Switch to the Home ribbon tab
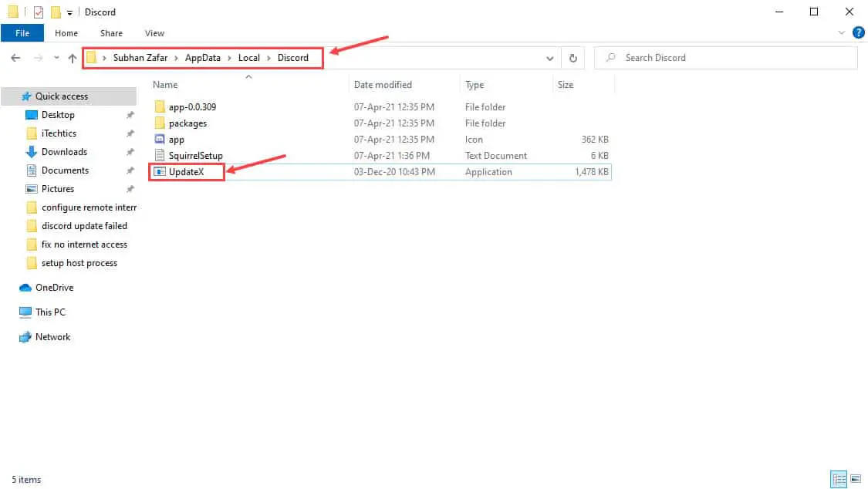Image resolution: width=868 pixels, height=489 pixels. coord(66,33)
